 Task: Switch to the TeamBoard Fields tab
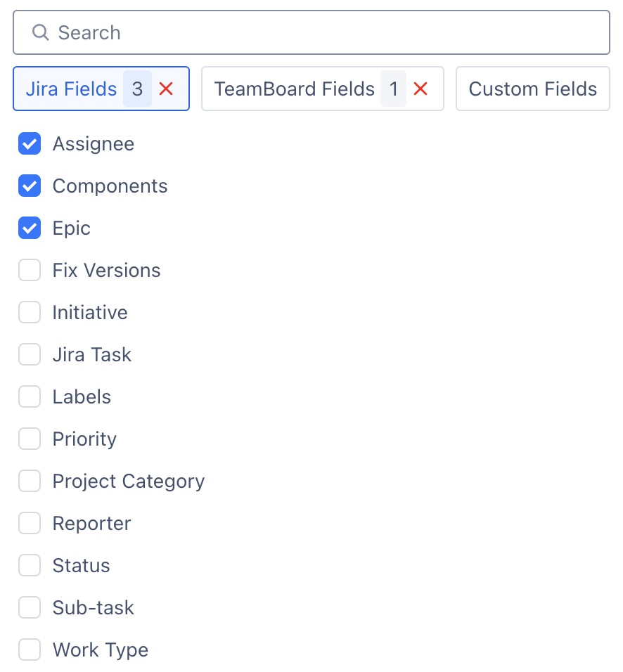coord(294,89)
